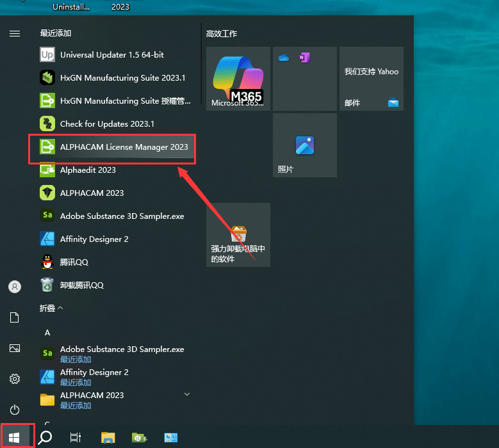Open Microsoft 365 tile

[x=238, y=79]
